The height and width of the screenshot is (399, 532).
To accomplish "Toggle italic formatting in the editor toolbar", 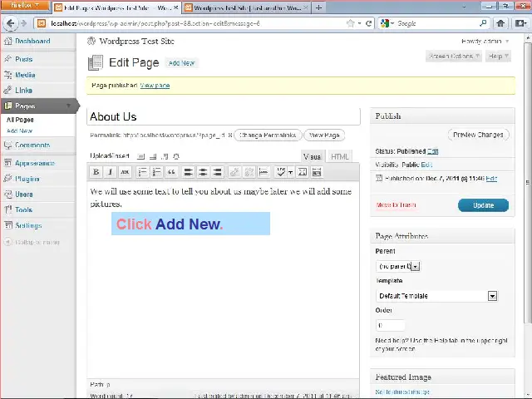I will pyautogui.click(x=111, y=172).
